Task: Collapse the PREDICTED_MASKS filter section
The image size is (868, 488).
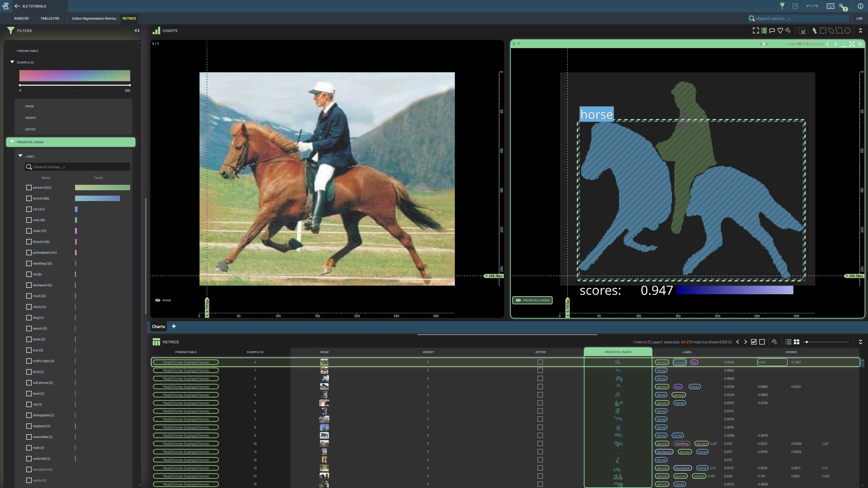Action: point(12,142)
